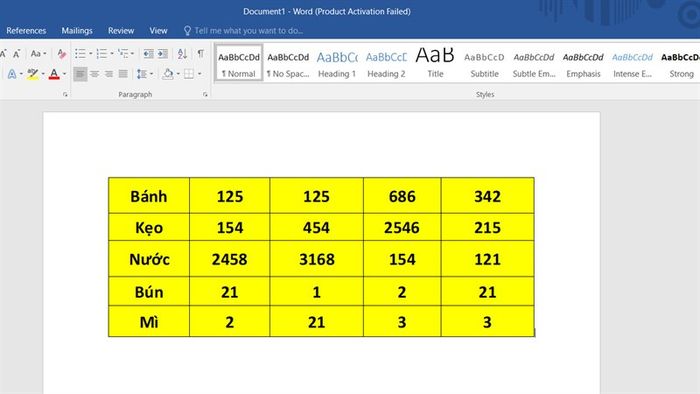Open the Change Case Aa dropdown
The image size is (700, 394).
pyautogui.click(x=38, y=54)
